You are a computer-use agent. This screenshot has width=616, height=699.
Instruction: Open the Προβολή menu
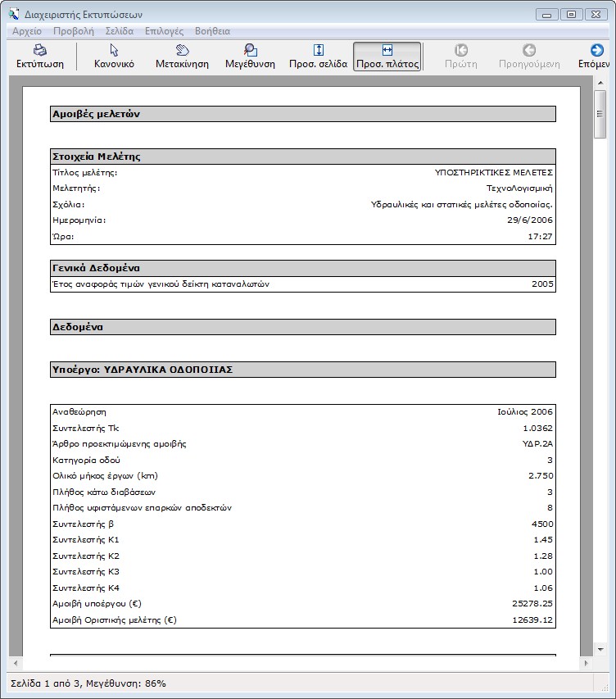pos(74,31)
